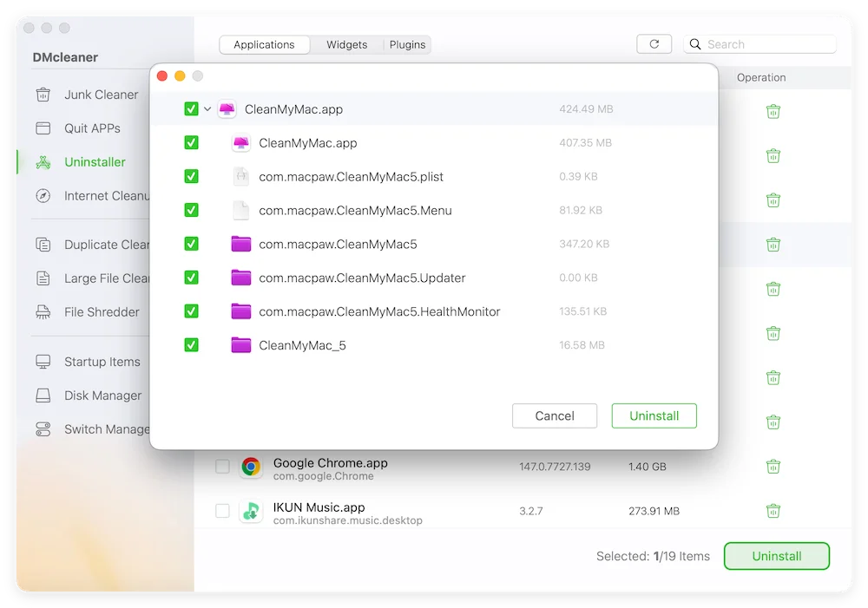Uncheck the CleanMyMac5.HealthMonitor checkbox
This screenshot has height=608, width=868.
click(191, 311)
